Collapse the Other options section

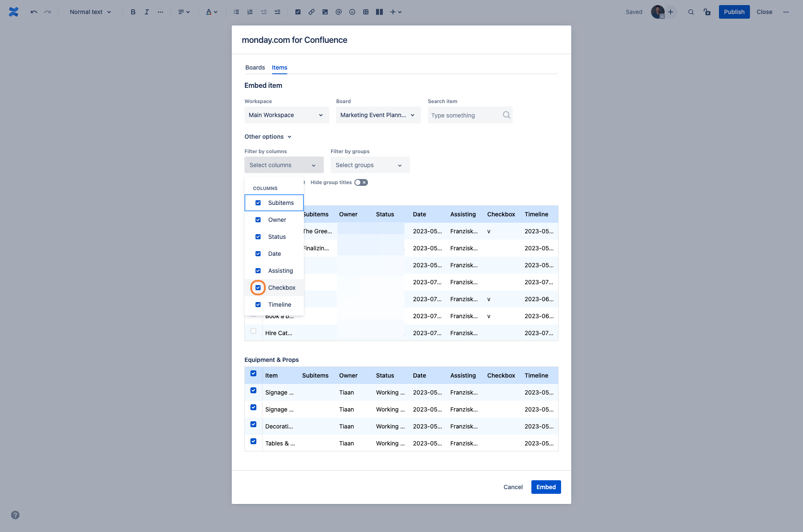pyautogui.click(x=268, y=137)
